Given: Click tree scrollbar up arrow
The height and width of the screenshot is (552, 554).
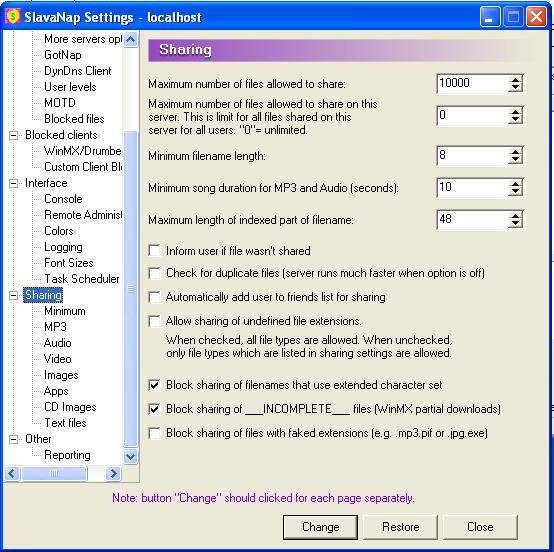Looking at the screenshot, I should (x=130, y=39).
